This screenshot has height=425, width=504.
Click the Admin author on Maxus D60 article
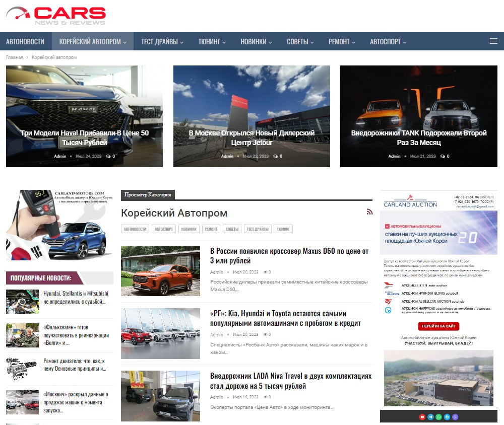tap(217, 272)
